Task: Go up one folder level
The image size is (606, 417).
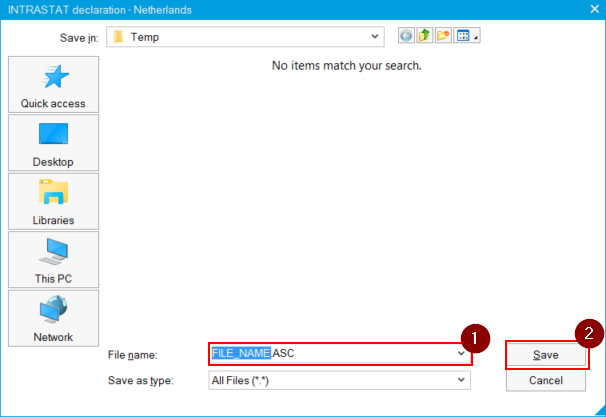Action: pos(425,36)
